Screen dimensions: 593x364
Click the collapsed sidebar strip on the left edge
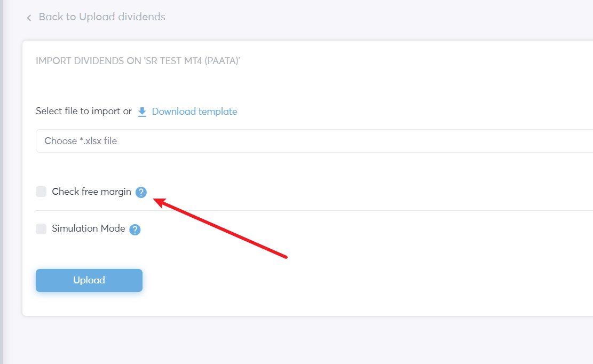1,182
